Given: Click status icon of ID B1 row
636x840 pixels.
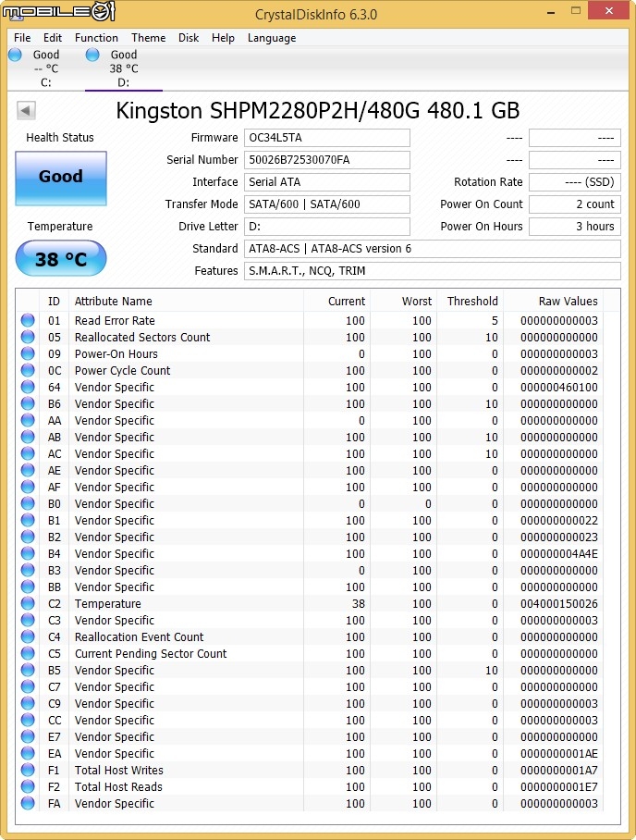Looking at the screenshot, I should pos(28,520).
